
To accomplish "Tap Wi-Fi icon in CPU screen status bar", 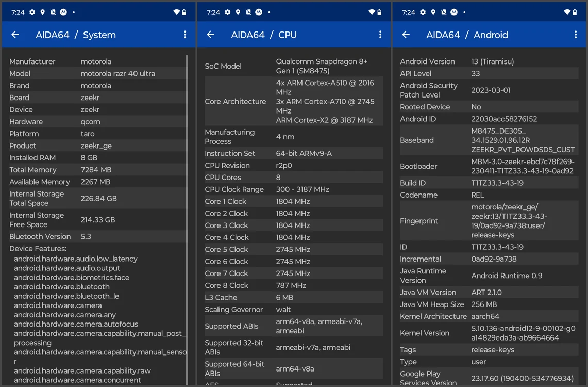I will coord(372,12).
